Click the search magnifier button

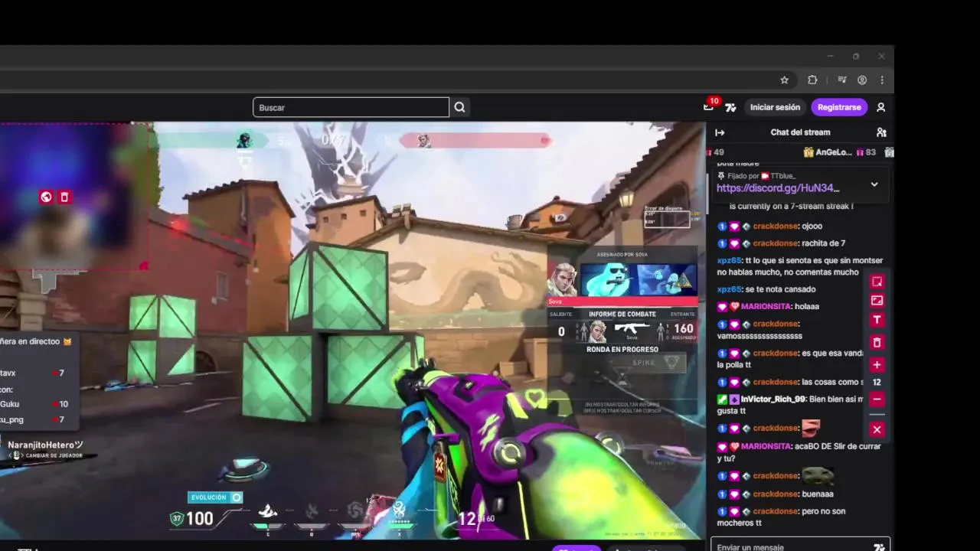pos(459,108)
